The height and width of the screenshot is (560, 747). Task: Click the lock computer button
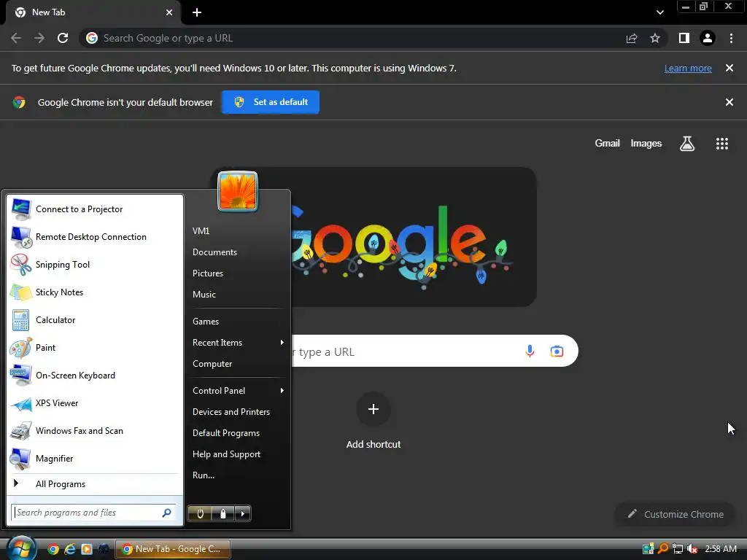(x=223, y=513)
